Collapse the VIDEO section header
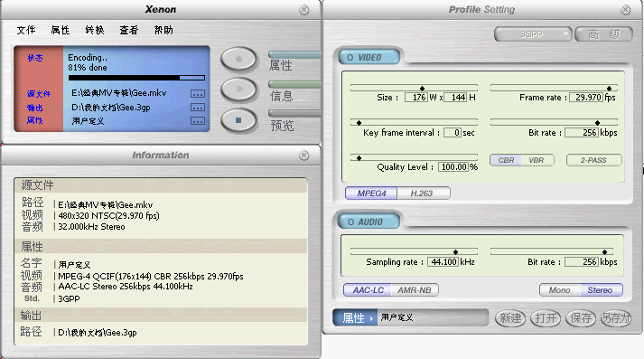Image resolution: width=644 pixels, height=359 pixels. 369,57
